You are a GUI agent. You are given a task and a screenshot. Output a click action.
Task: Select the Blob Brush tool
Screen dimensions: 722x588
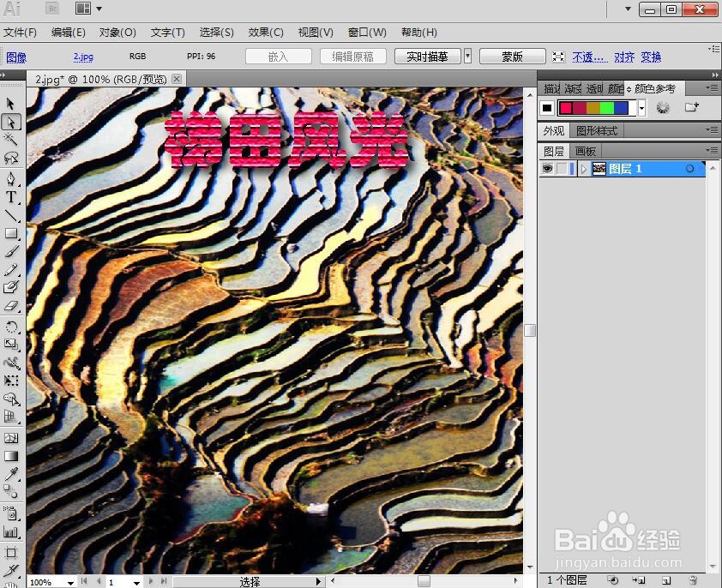click(11, 287)
